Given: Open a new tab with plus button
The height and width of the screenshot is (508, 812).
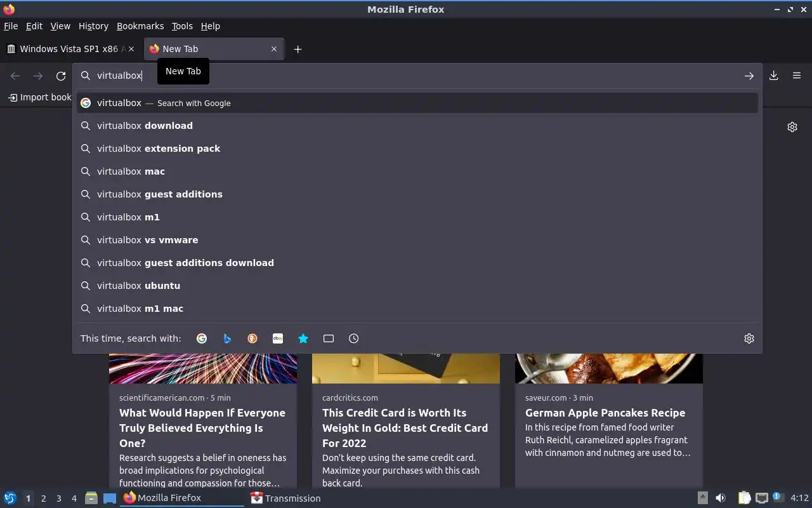Looking at the screenshot, I should click(x=298, y=49).
